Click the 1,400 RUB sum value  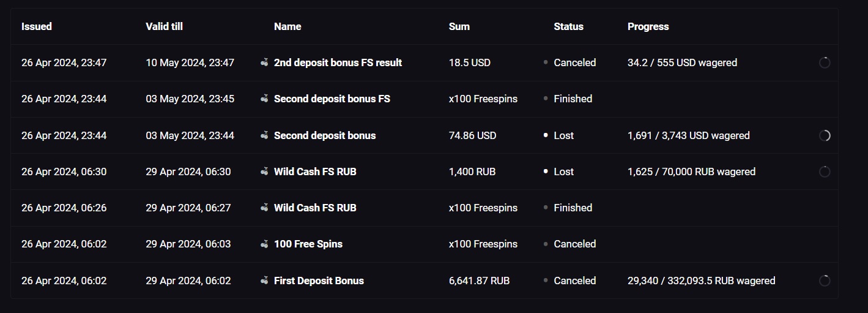[x=472, y=172]
